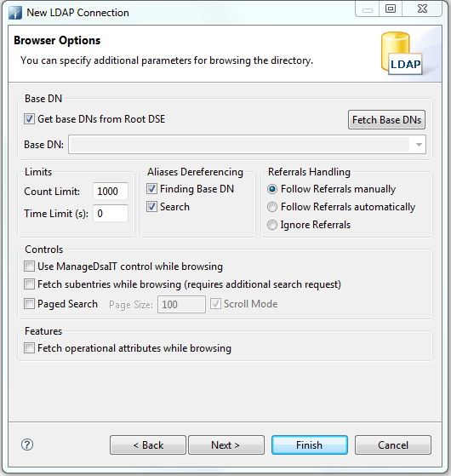Select Follow Referrals automatically
This screenshot has height=476, width=451.
pos(272,207)
